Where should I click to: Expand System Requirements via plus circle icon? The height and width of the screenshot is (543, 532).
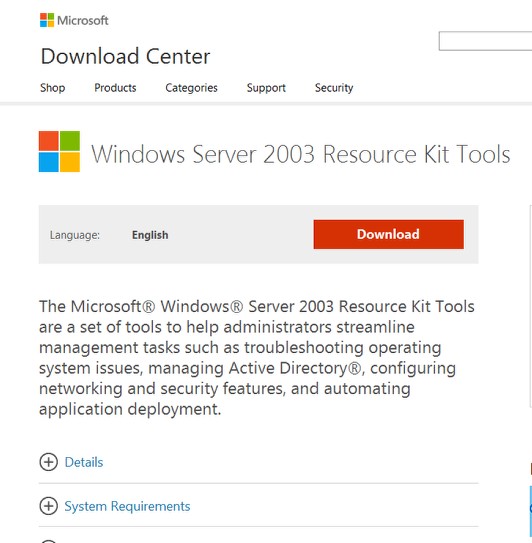[x=48, y=506]
